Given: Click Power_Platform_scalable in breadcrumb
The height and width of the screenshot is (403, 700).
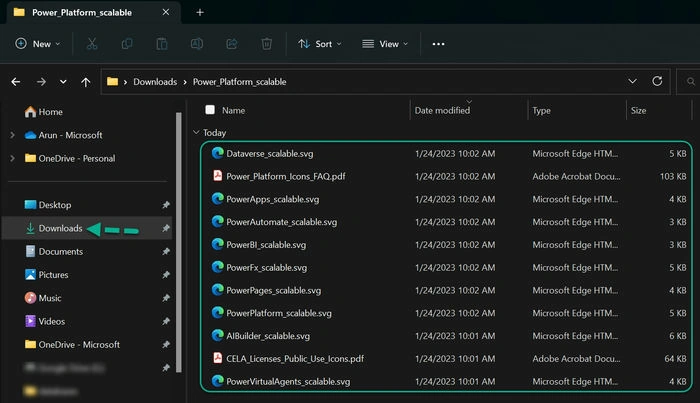Looking at the screenshot, I should 239,82.
